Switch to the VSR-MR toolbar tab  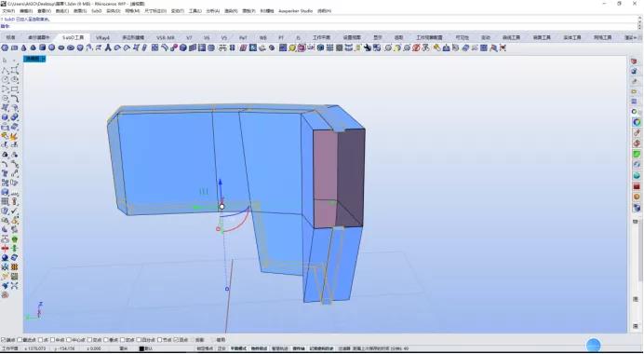tap(165, 37)
